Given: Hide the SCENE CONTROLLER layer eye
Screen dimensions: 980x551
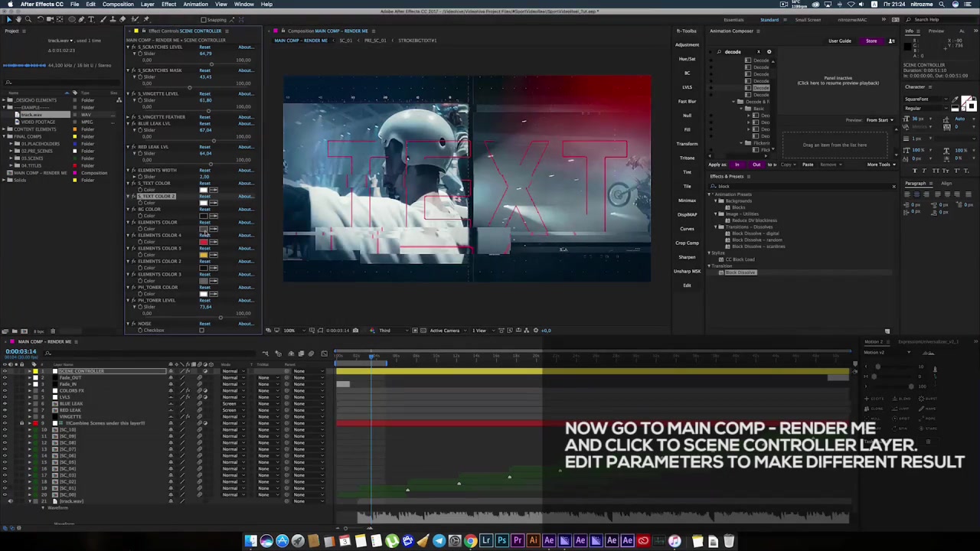Looking at the screenshot, I should [5, 371].
